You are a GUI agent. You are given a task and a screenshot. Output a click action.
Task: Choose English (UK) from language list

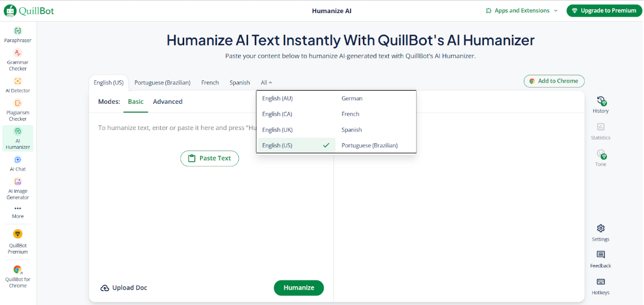278,130
